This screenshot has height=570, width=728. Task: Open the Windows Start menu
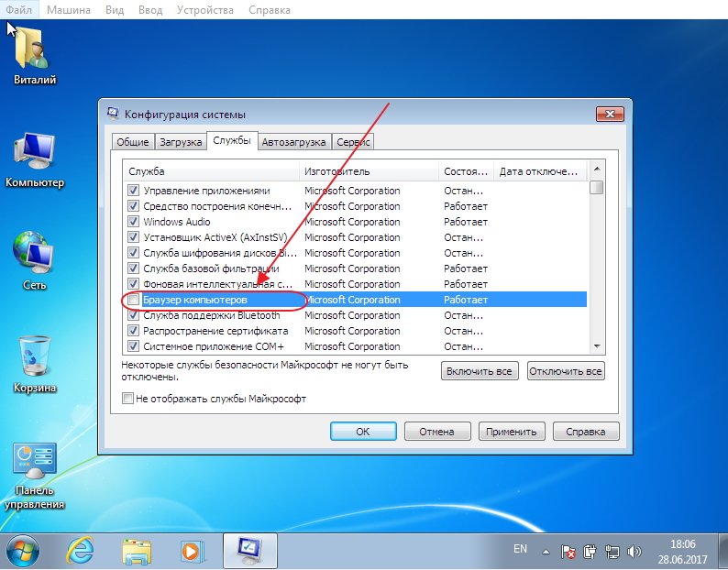coord(23,552)
